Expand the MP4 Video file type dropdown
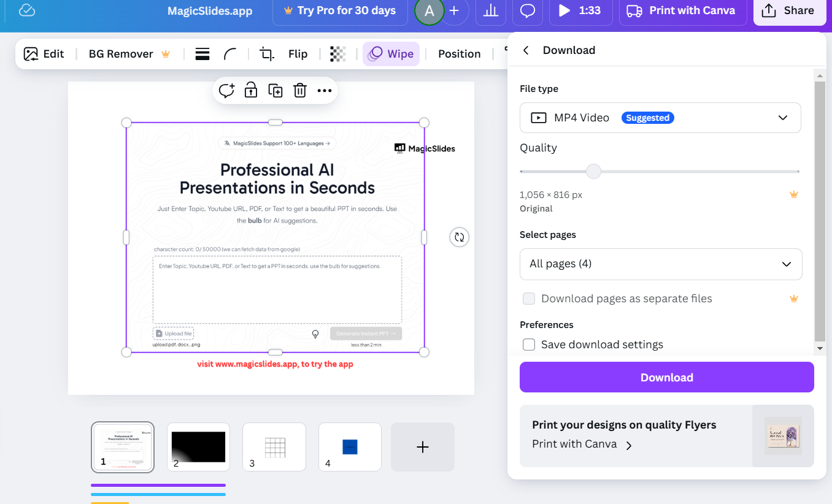 [x=660, y=118]
